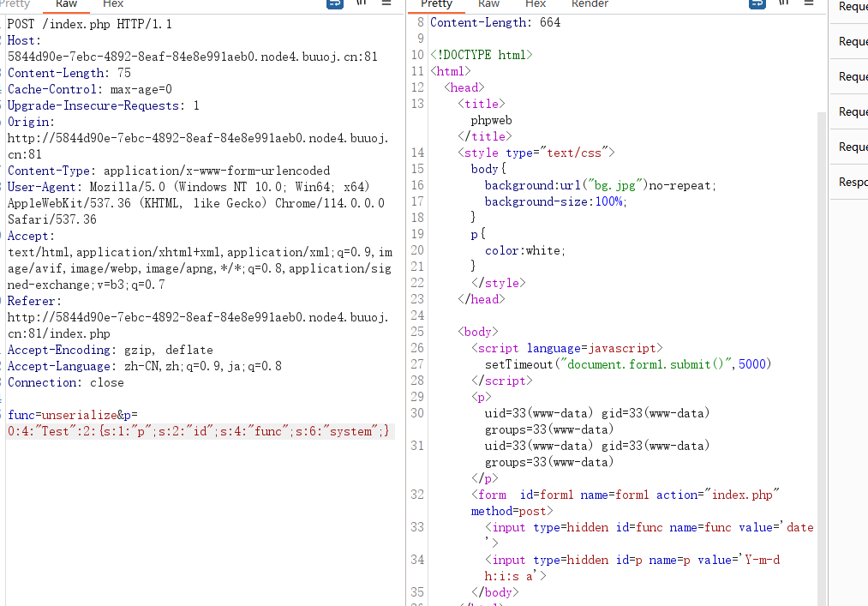The height and width of the screenshot is (606, 868).
Task: Click the '<head>' tag on response line 12
Action: [464, 87]
